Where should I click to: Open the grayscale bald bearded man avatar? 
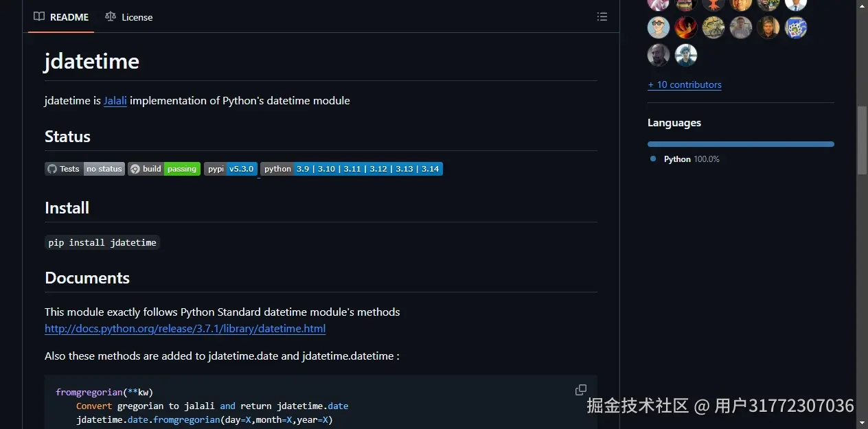click(x=659, y=55)
